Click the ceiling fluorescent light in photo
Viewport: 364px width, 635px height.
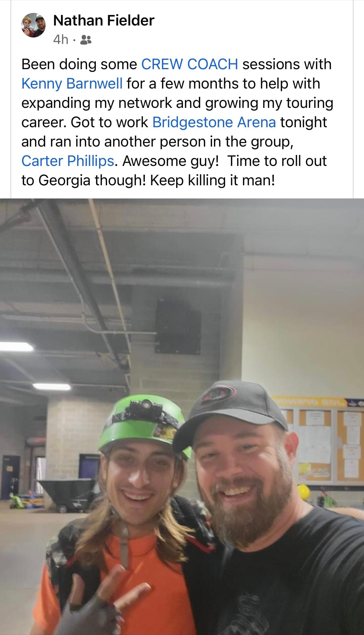click(17, 347)
